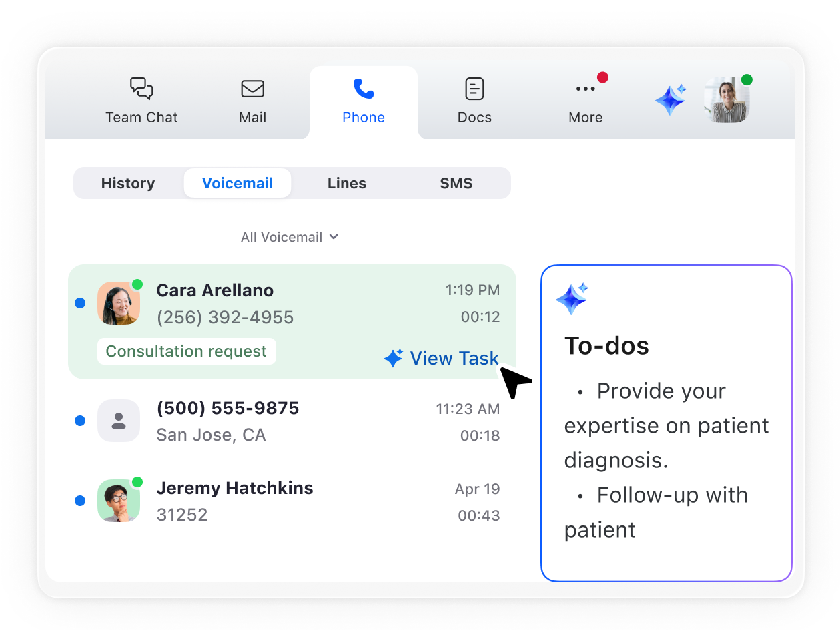Viewport: 840px width, 631px height.
Task: Open Mail via the envelope icon
Action: point(252,89)
